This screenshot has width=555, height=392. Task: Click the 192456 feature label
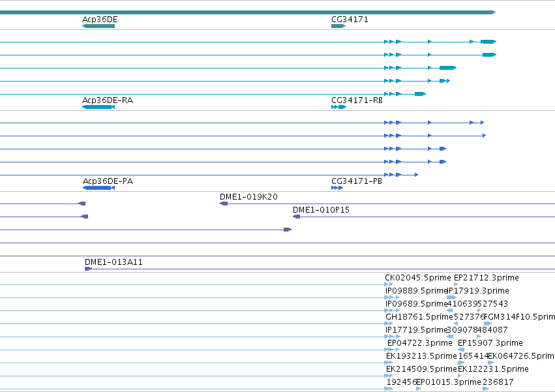(x=401, y=382)
